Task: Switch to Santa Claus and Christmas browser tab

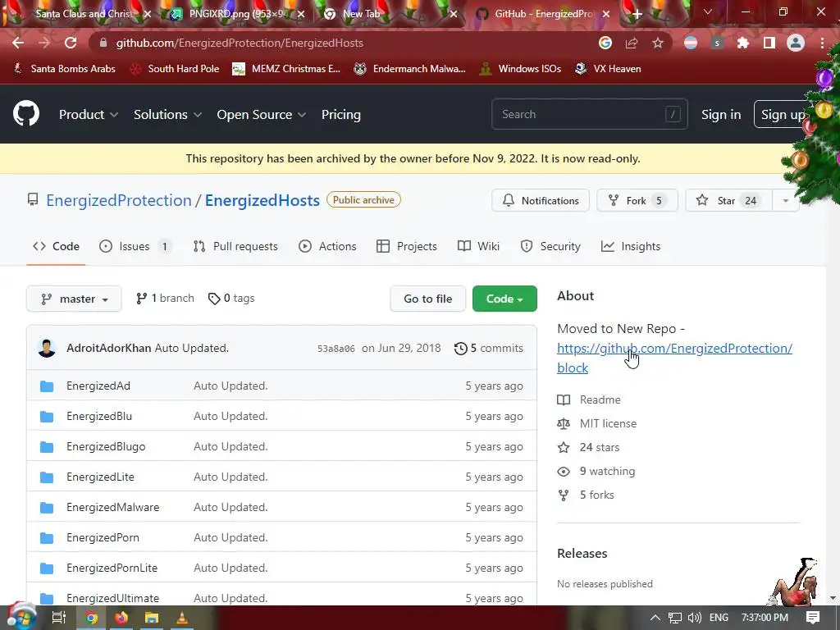Action: coord(84,14)
